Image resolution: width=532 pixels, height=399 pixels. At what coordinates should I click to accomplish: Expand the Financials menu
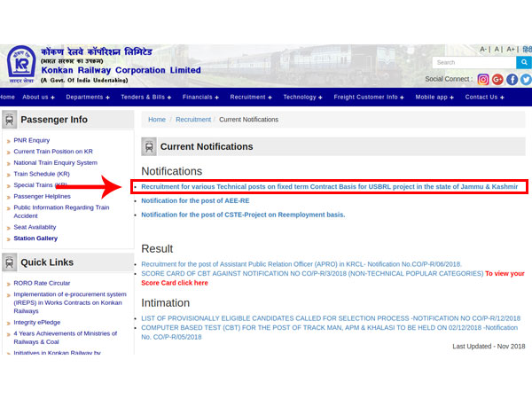tap(200, 97)
